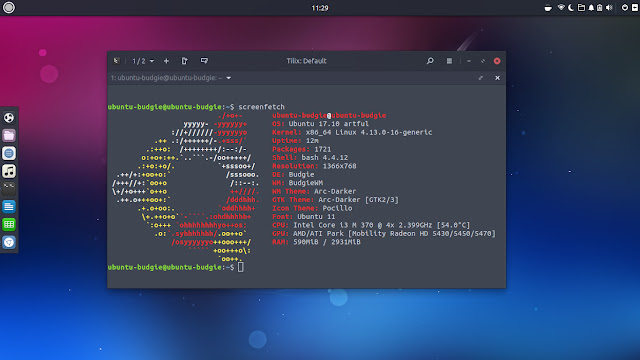Image resolution: width=640 pixels, height=360 pixels.
Task: Close the ubuntu-budgie terminal pane
Action: coord(497,78)
